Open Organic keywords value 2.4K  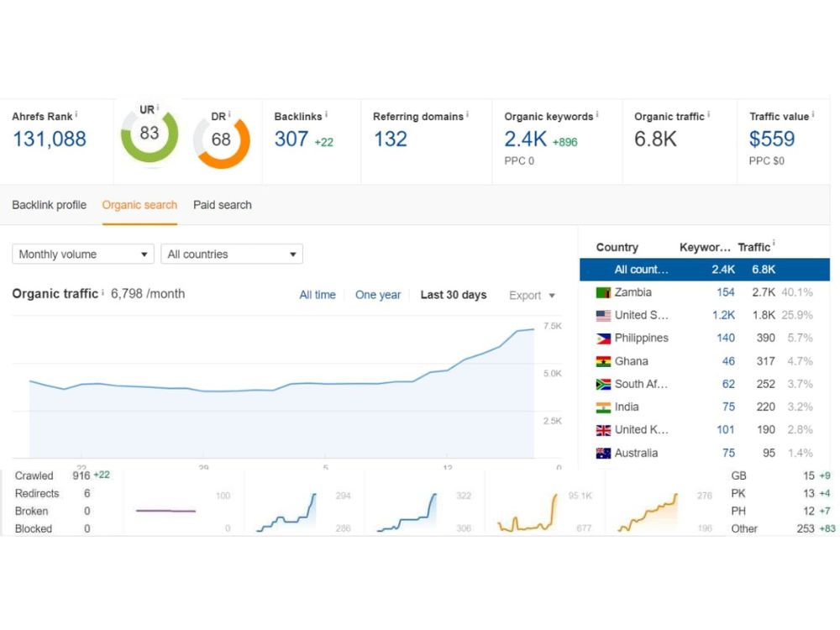tap(526, 139)
